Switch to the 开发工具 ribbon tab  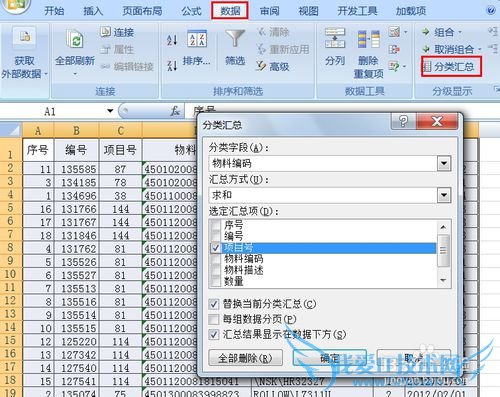(x=357, y=11)
